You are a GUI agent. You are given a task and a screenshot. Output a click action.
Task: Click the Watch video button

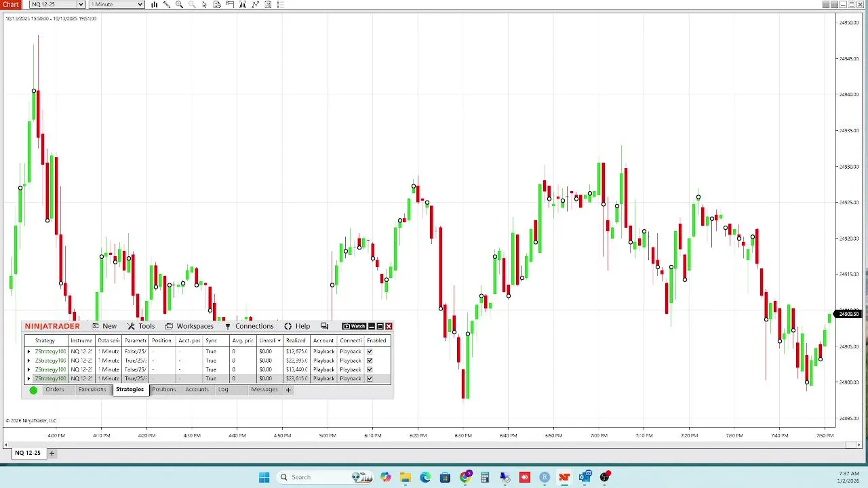click(354, 327)
